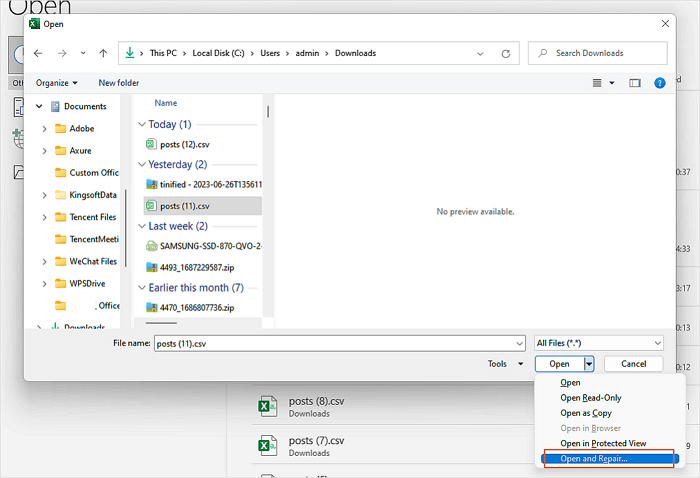700x478 pixels.
Task: Open the view options dropdown arrow
Action: point(612,83)
